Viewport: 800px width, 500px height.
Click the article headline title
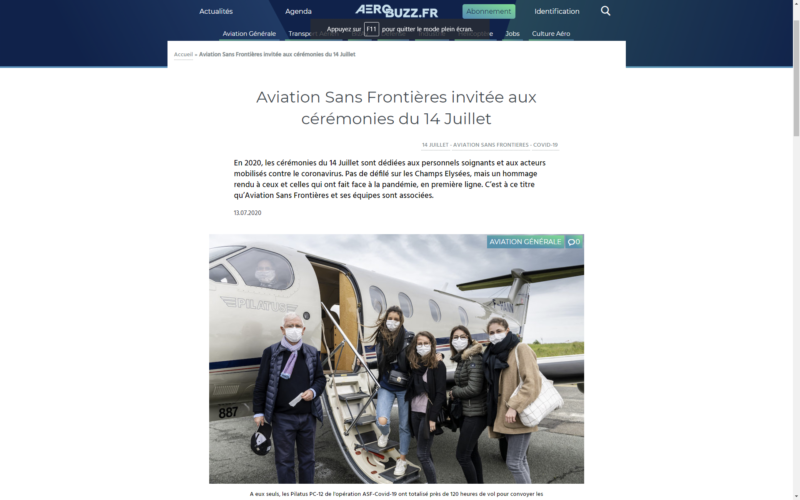[x=396, y=108]
